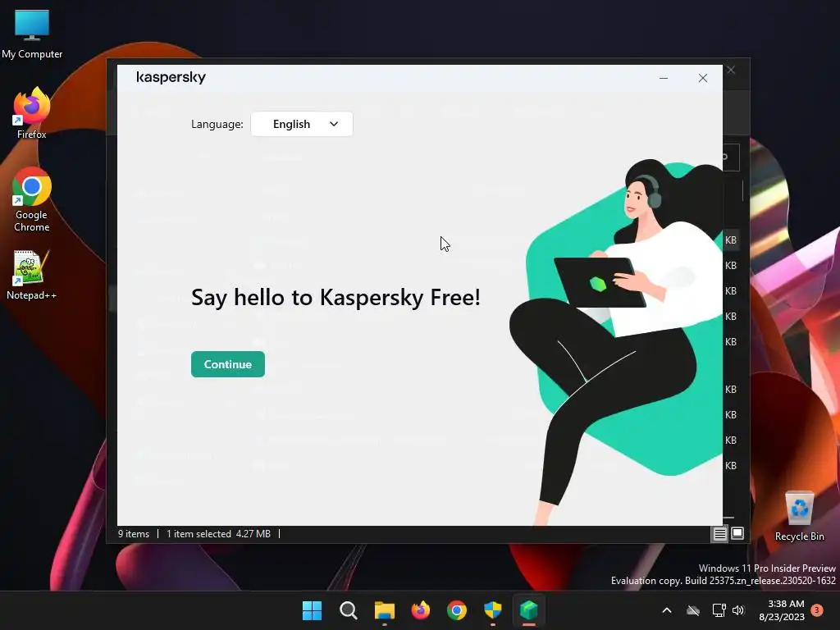Open the notification badge showing 3
840x630 pixels.
click(x=817, y=610)
